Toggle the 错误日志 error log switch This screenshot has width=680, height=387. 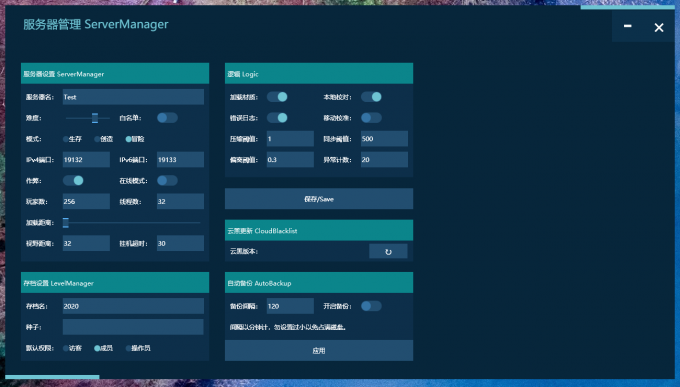(x=277, y=118)
